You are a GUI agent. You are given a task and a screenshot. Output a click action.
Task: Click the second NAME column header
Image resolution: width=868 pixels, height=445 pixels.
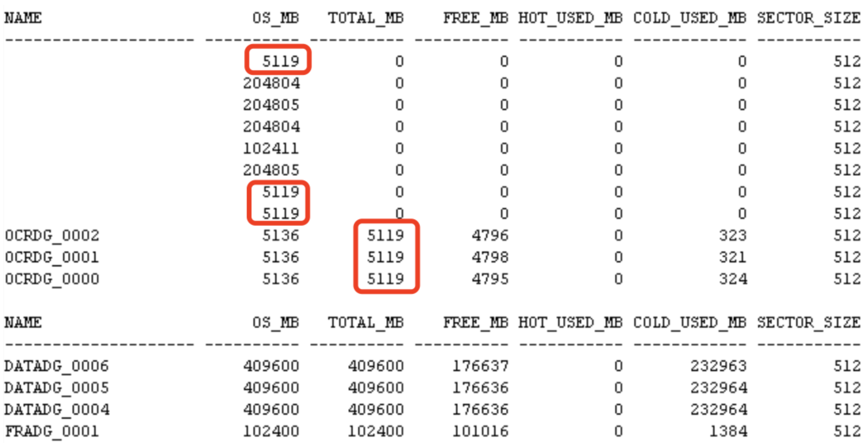click(x=23, y=322)
